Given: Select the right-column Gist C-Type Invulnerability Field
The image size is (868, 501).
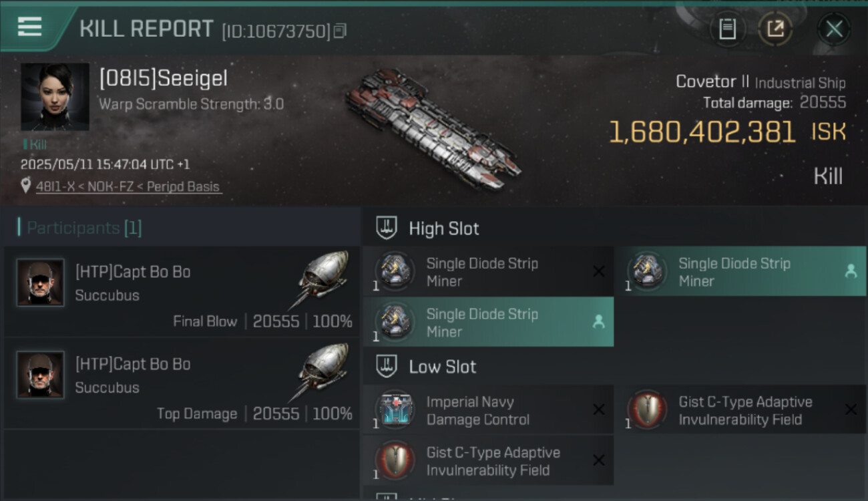Looking at the screenshot, I should (x=740, y=411).
